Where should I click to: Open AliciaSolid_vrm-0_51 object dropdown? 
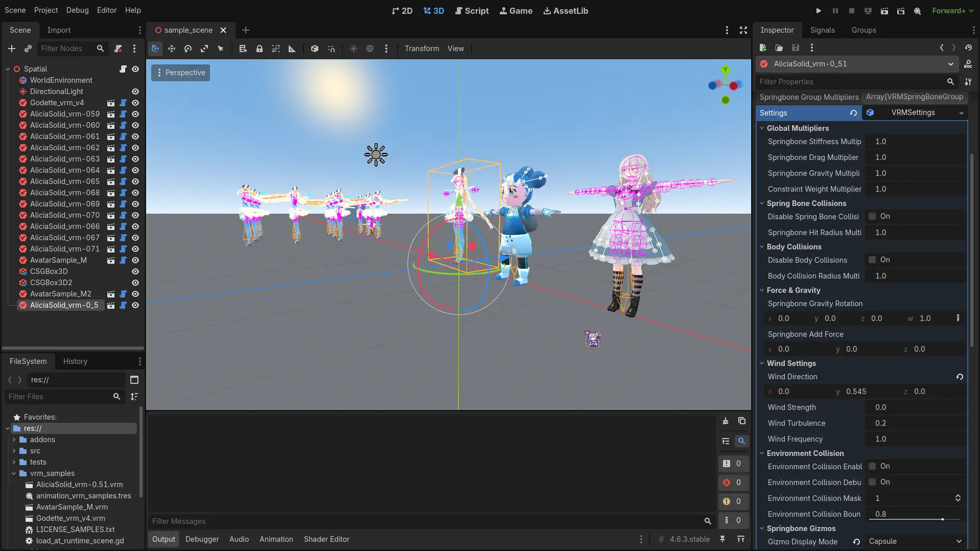[858, 64]
